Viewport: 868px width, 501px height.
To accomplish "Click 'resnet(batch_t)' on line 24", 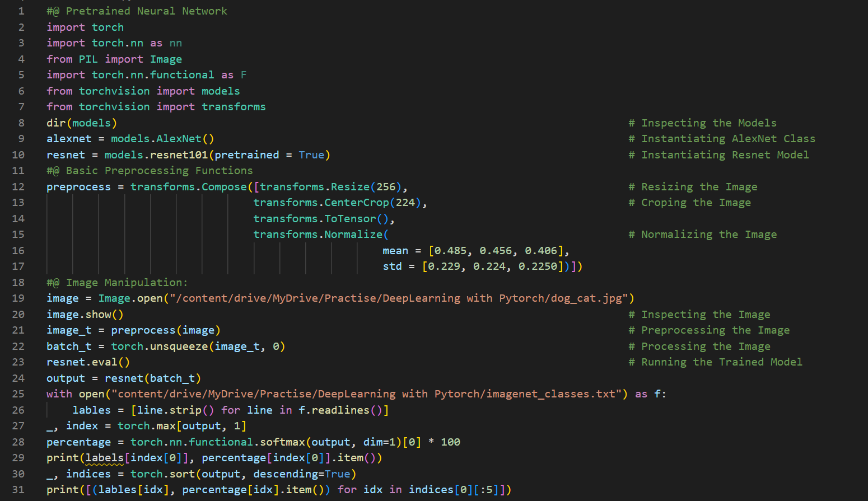I will click(153, 378).
